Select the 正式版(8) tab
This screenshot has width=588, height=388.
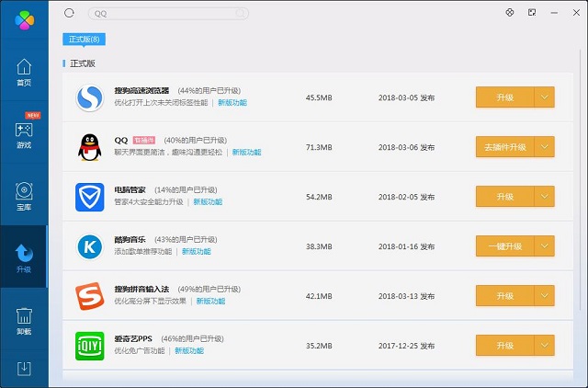[x=85, y=40]
